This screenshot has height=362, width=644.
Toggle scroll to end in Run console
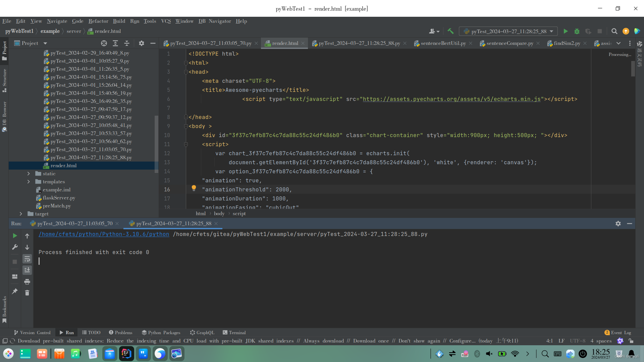coord(27,270)
